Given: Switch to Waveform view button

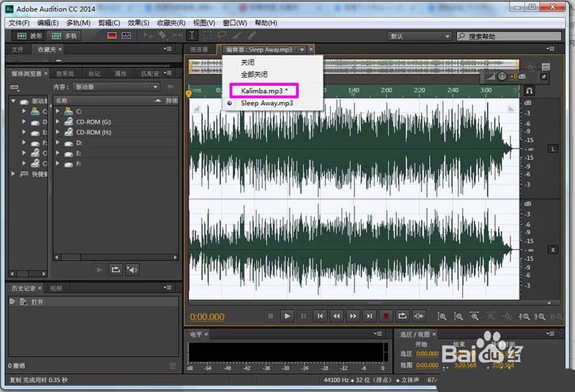Looking at the screenshot, I should coord(29,36).
